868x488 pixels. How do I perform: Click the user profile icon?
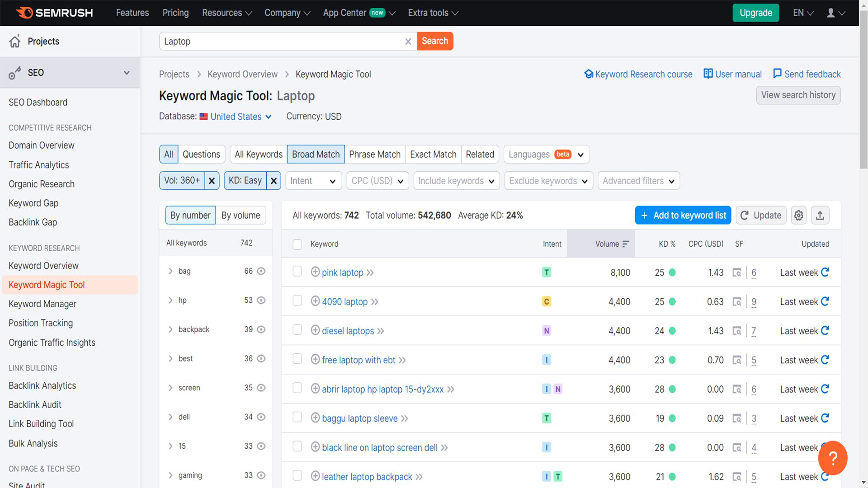[x=831, y=13]
